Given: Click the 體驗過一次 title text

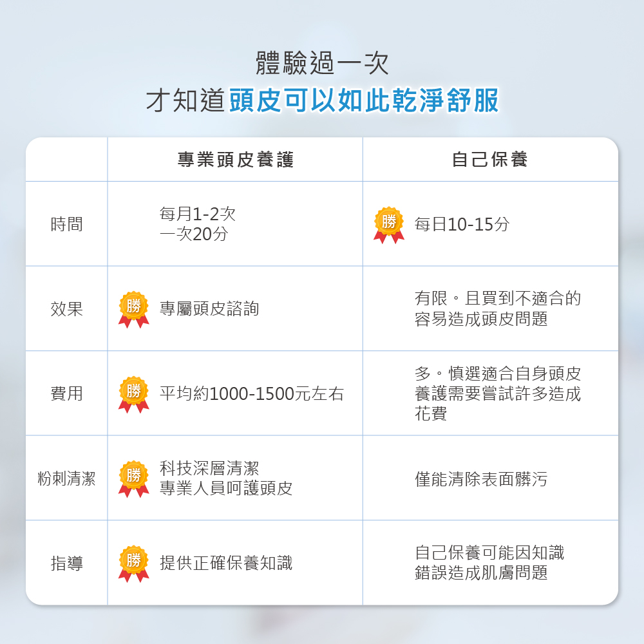Looking at the screenshot, I should coord(322,63).
